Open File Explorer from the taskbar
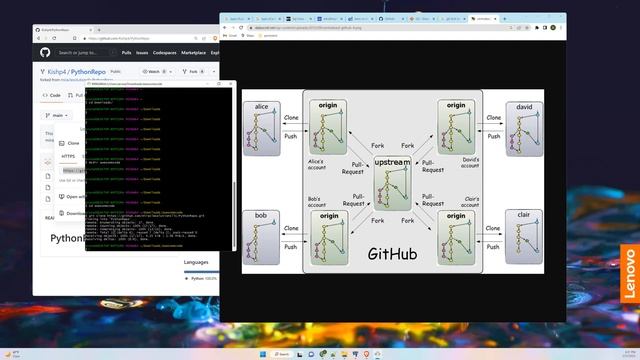This screenshot has height=360, width=640. pyautogui.click(x=344, y=354)
